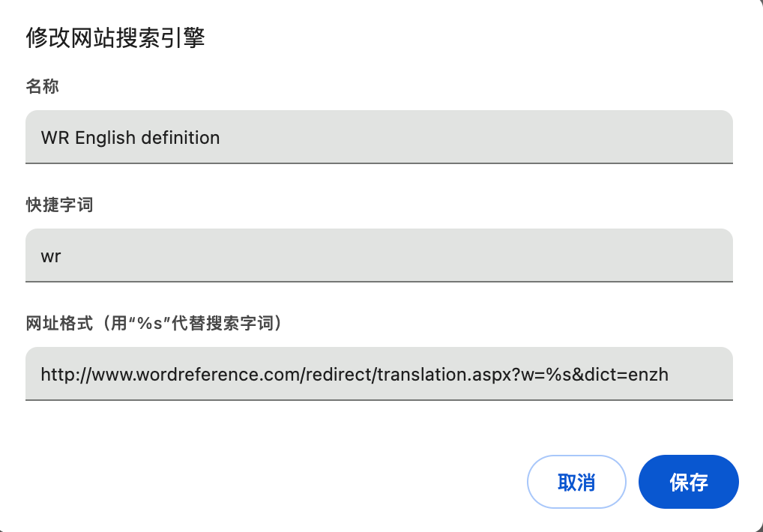Click "redirect" segment in the URL text
This screenshot has width=763, height=532.
339,375
